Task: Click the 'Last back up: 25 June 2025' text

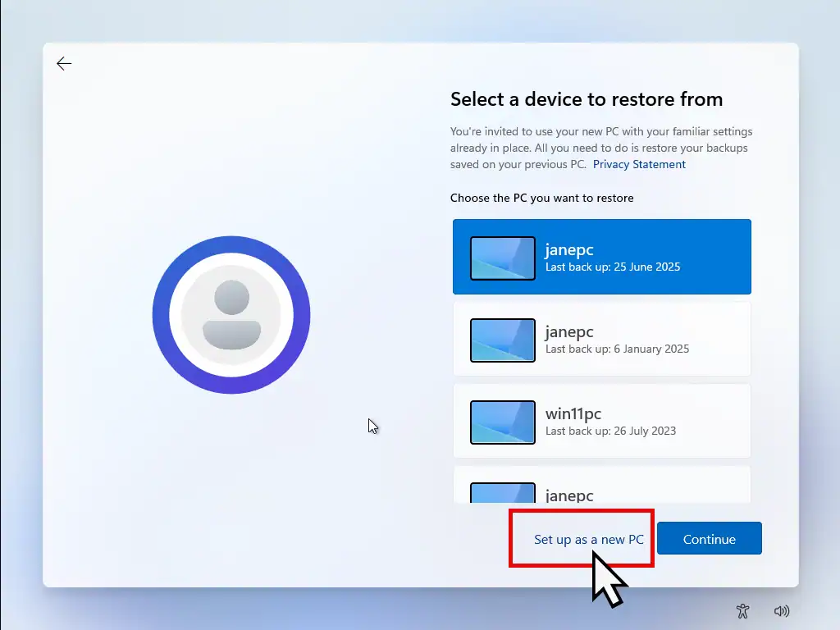Action: [x=612, y=267]
